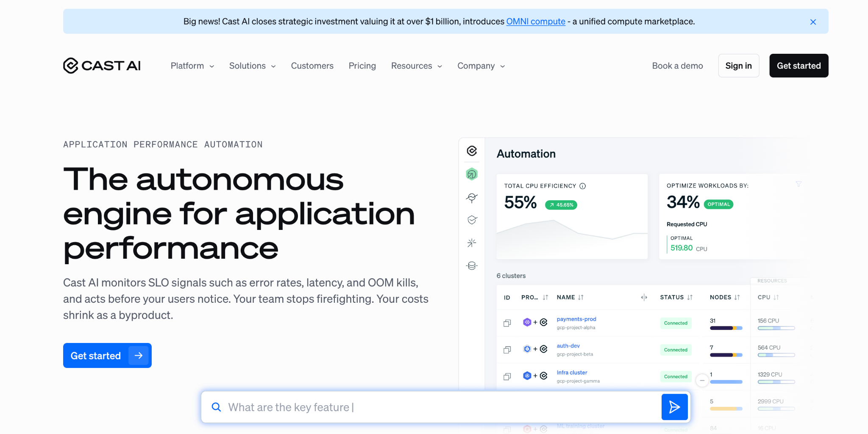Click the provider icon in auth-dev row
868x434 pixels.
click(527, 349)
